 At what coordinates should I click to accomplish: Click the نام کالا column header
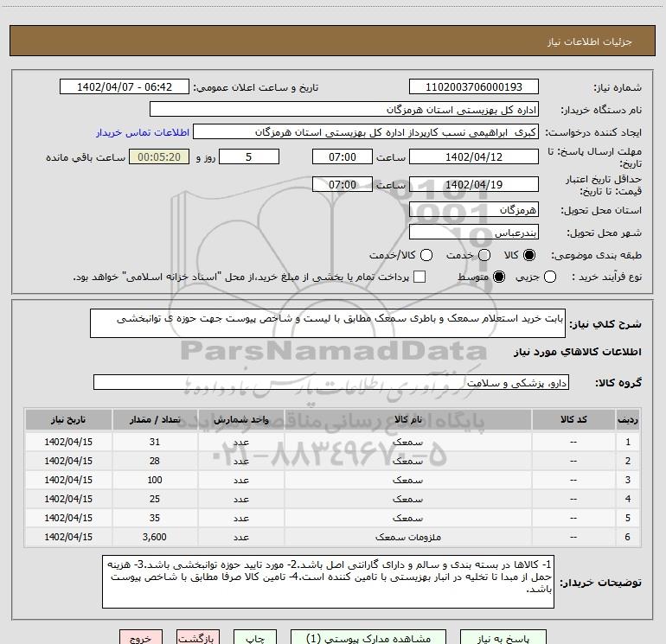pyautogui.click(x=407, y=419)
